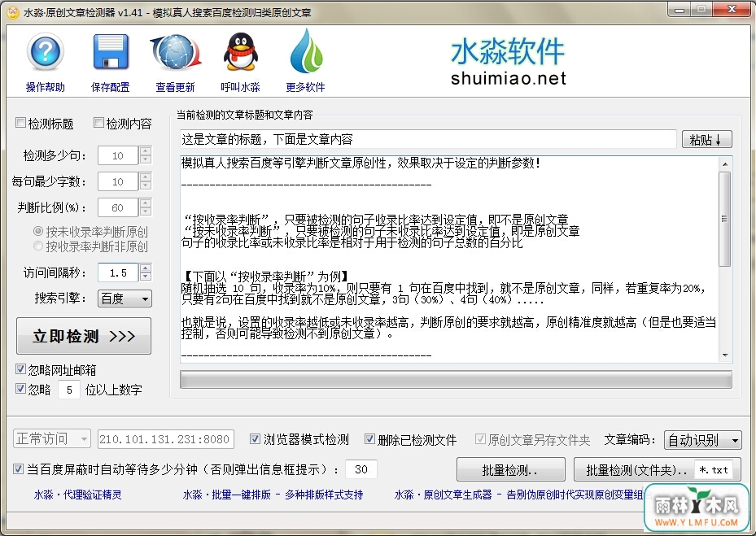Click the detection progress bar

pyautogui.click(x=456, y=379)
